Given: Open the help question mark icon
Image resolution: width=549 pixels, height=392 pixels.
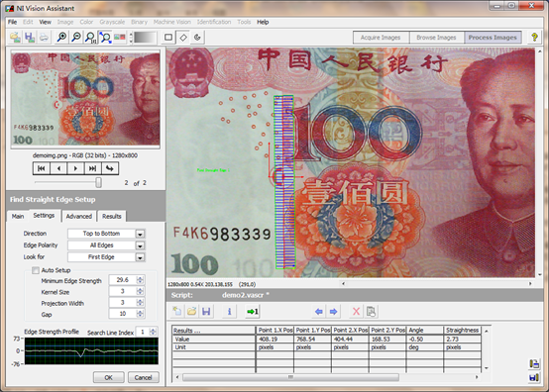Looking at the screenshot, I should click(534, 37).
